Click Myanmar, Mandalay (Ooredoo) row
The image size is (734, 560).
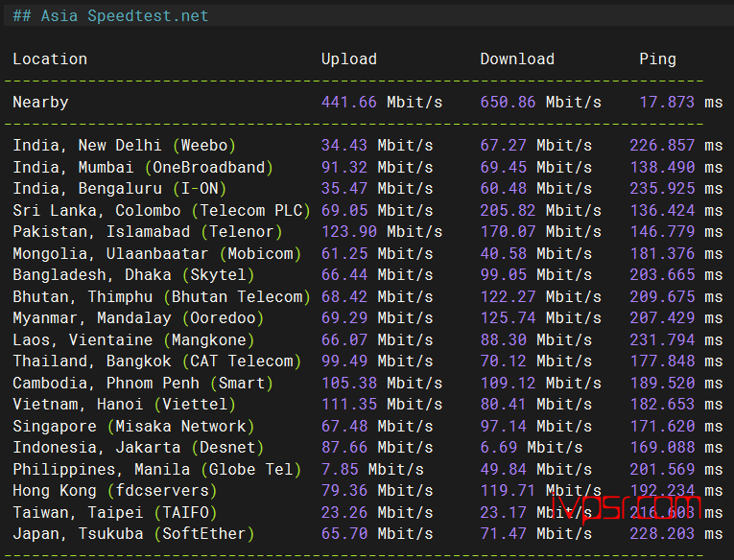(367, 317)
